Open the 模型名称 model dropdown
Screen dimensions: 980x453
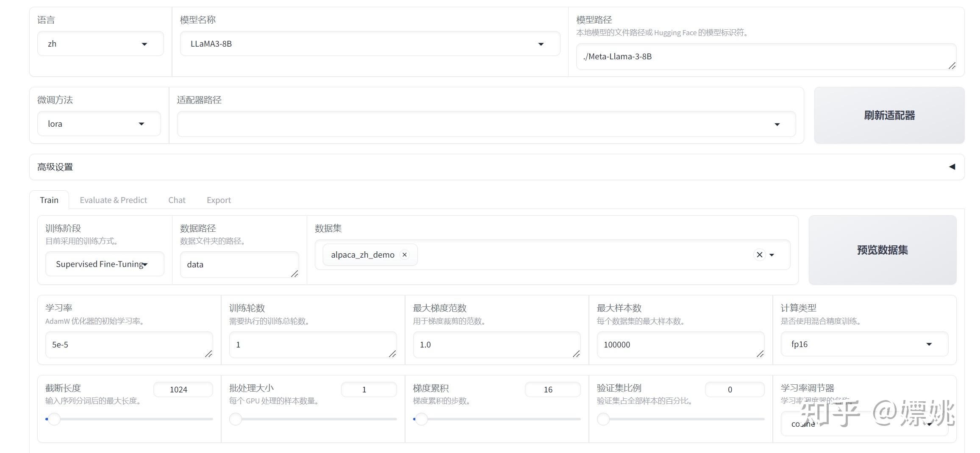point(541,44)
